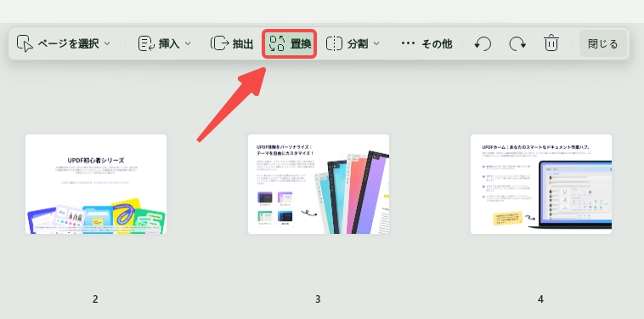Click the 抽出 extract icon
Image resolution: width=644 pixels, height=319 pixels.
[219, 43]
